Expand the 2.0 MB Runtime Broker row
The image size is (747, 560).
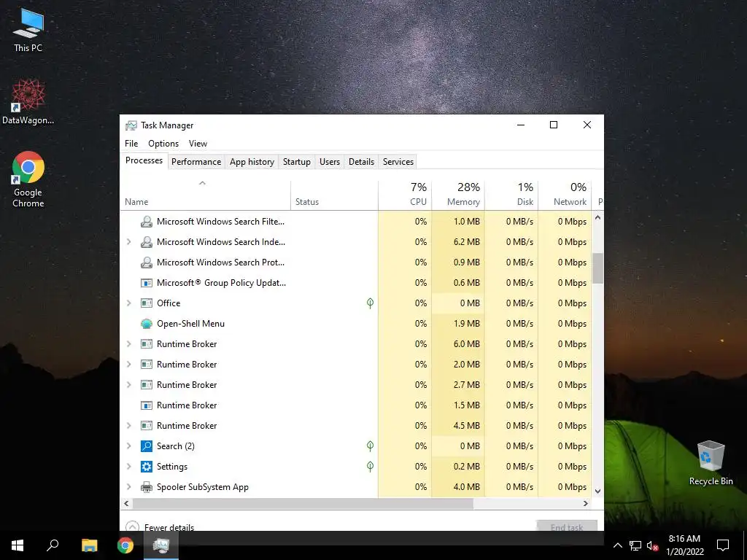coord(128,365)
